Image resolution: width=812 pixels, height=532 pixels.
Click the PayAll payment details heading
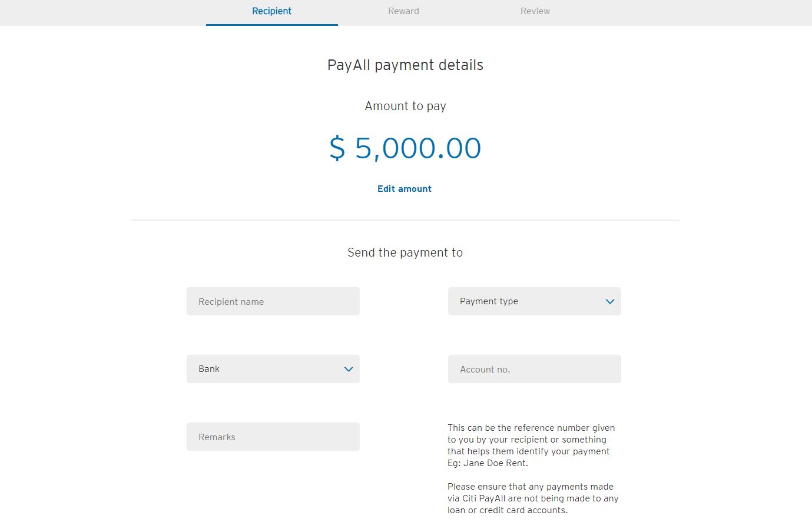405,65
